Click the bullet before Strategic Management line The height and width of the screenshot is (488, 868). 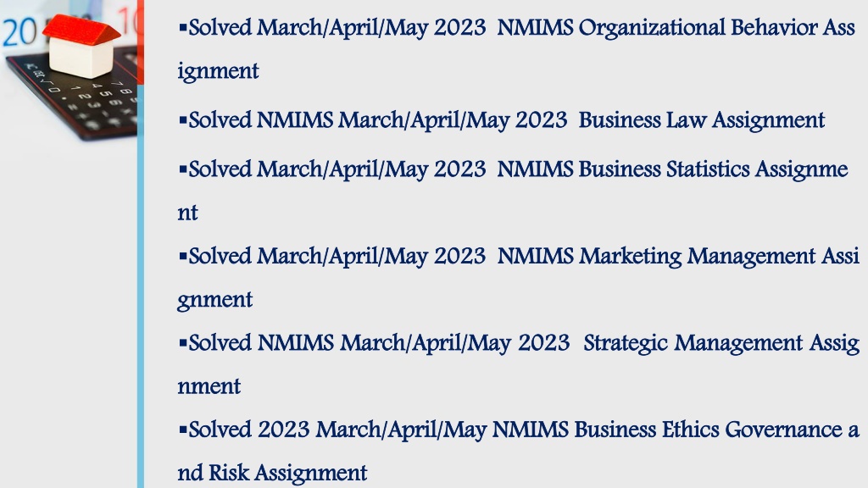point(183,342)
